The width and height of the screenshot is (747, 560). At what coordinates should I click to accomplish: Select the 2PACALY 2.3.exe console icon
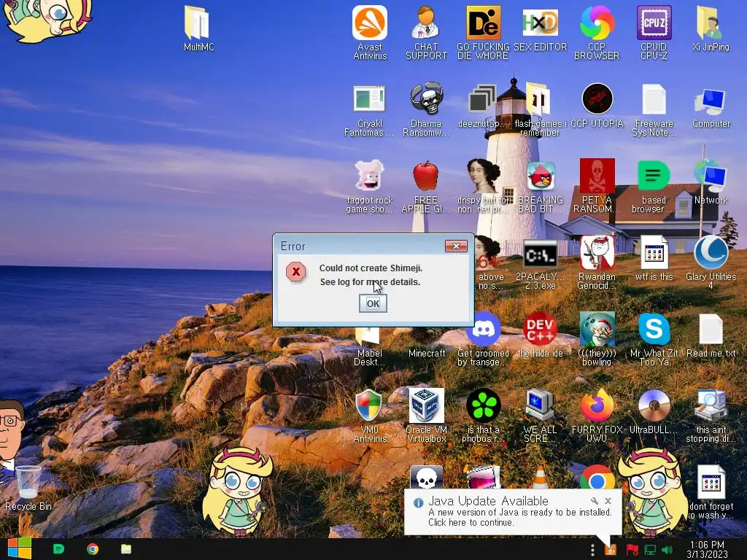540,263
